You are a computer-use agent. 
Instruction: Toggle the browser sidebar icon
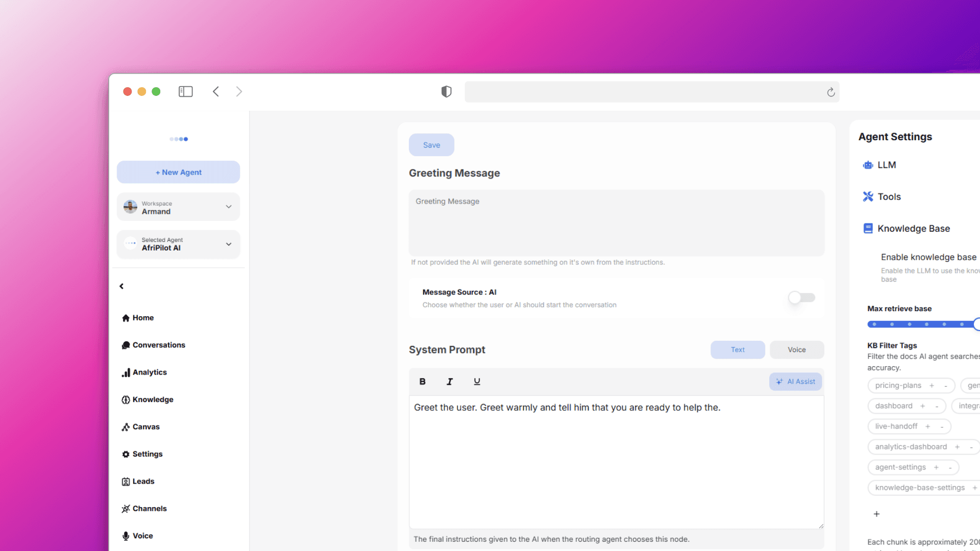(x=185, y=92)
